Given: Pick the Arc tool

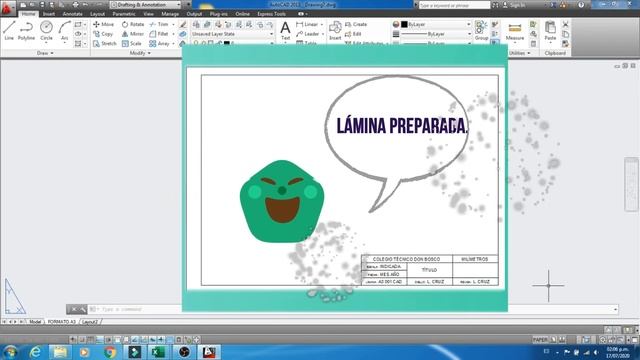Looking at the screenshot, I should (x=64, y=31).
